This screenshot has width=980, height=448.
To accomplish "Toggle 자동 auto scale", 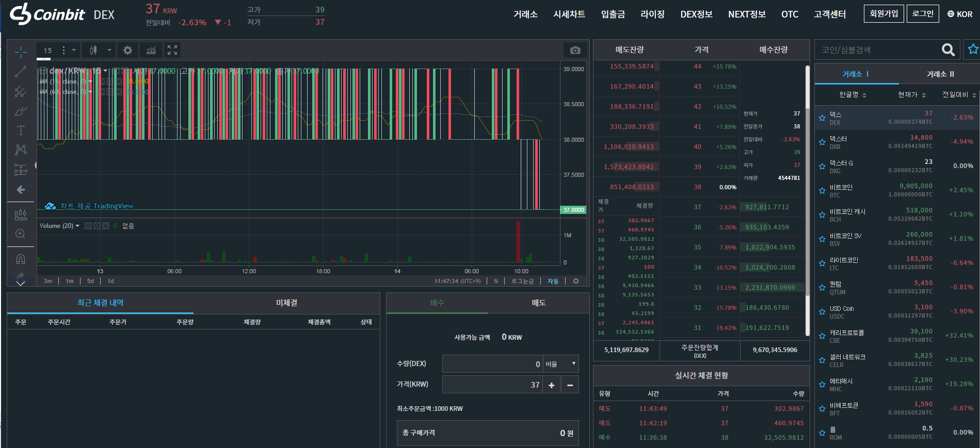I will [x=553, y=281].
